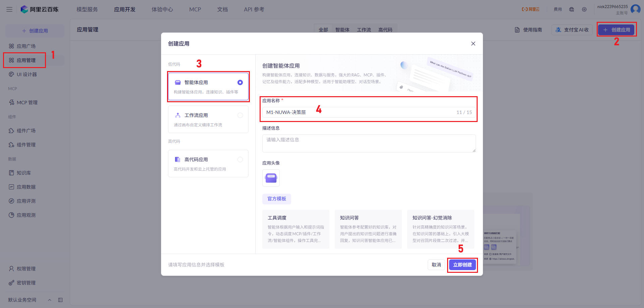Viewport: 644px width, 308px height.
Task: Select the 高代码应用 radio option
Action: (x=240, y=160)
